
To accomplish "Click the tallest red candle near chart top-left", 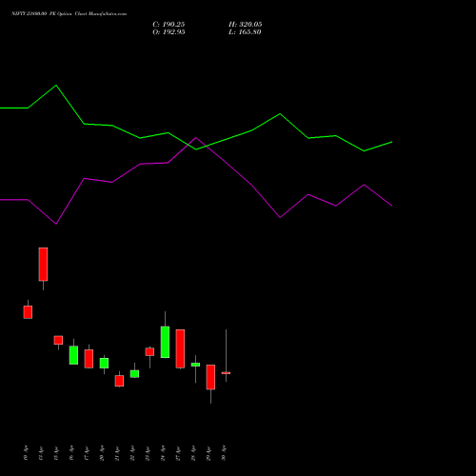I will (x=43, y=265).
